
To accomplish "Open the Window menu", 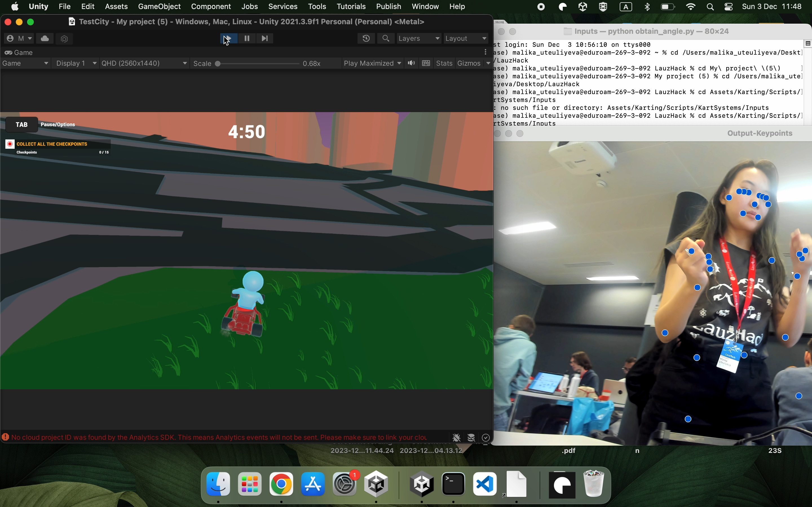I will coord(425,7).
